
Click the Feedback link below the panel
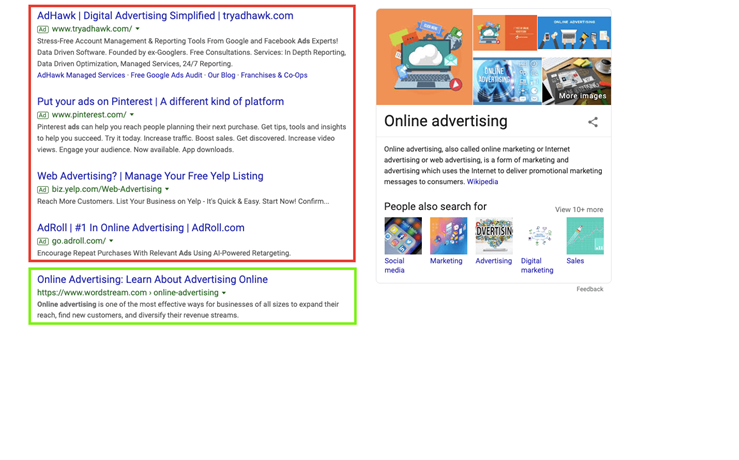click(x=590, y=289)
